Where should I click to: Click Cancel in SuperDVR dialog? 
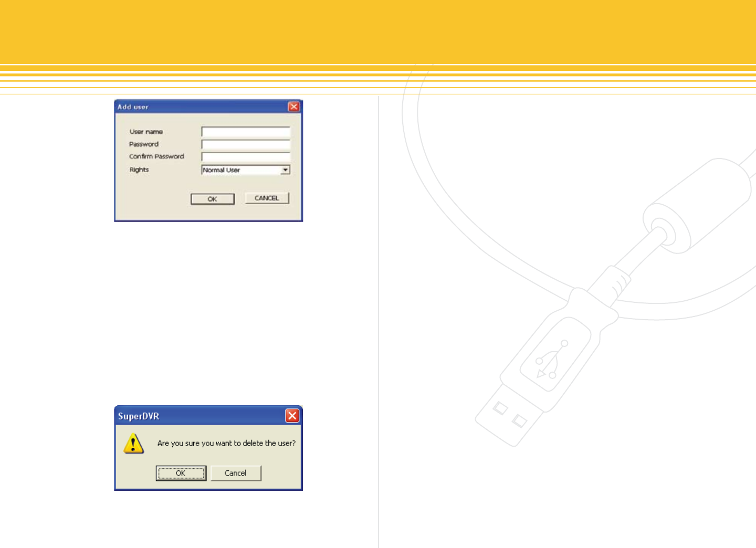pyautogui.click(x=236, y=473)
